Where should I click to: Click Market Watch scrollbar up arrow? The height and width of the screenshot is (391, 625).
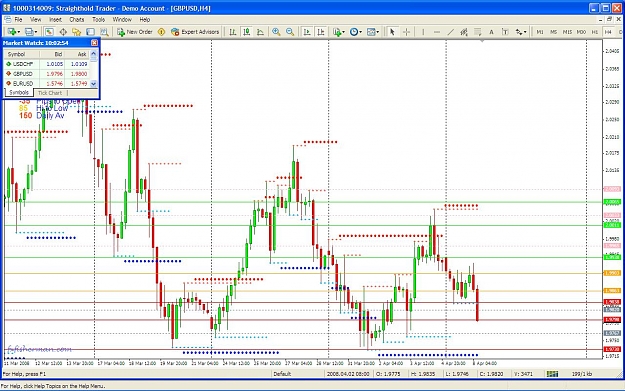click(94, 53)
